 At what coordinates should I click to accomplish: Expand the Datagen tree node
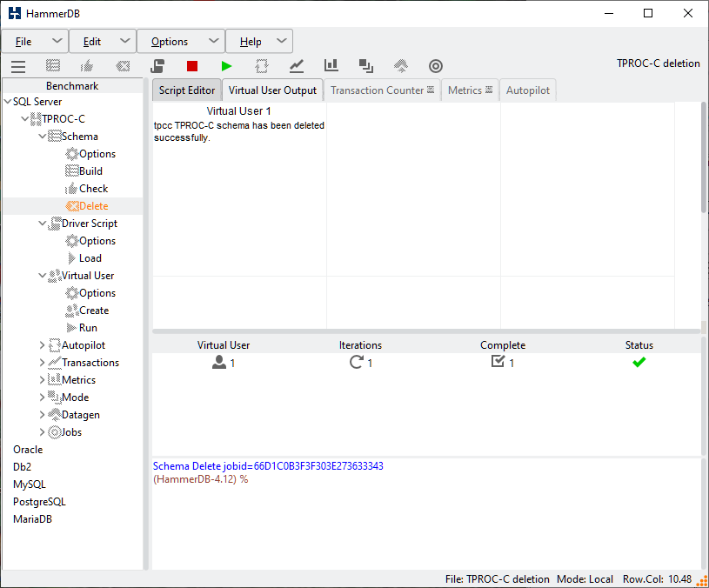[x=43, y=414]
